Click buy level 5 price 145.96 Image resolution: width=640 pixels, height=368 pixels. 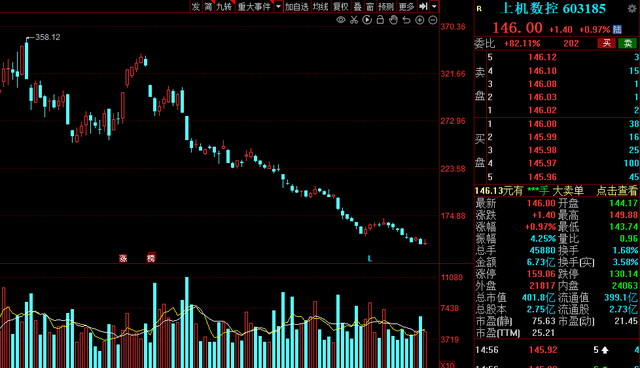[542, 177]
